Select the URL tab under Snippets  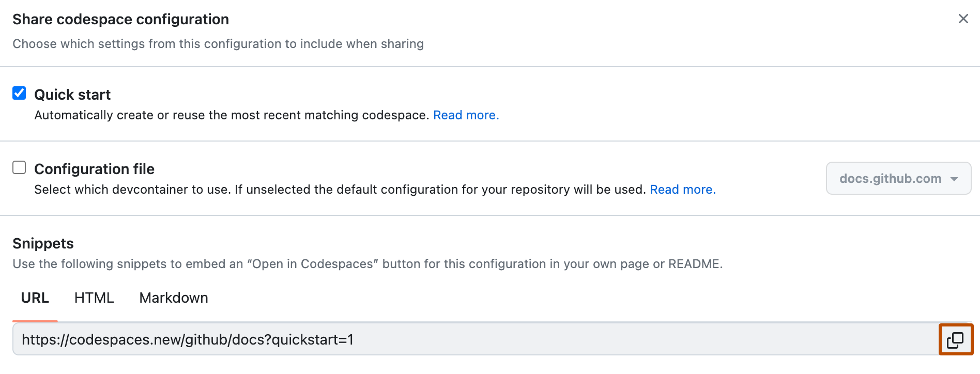click(x=34, y=298)
